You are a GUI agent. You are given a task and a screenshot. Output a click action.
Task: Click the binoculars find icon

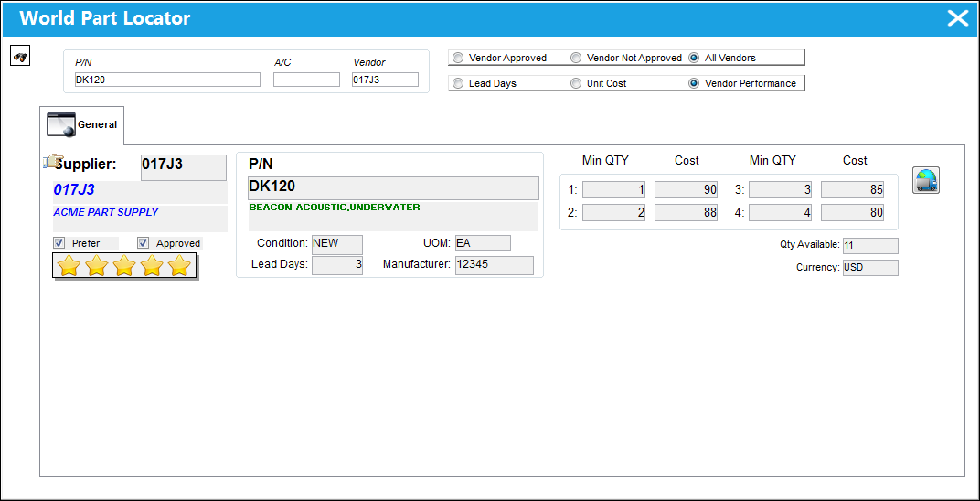click(21, 56)
